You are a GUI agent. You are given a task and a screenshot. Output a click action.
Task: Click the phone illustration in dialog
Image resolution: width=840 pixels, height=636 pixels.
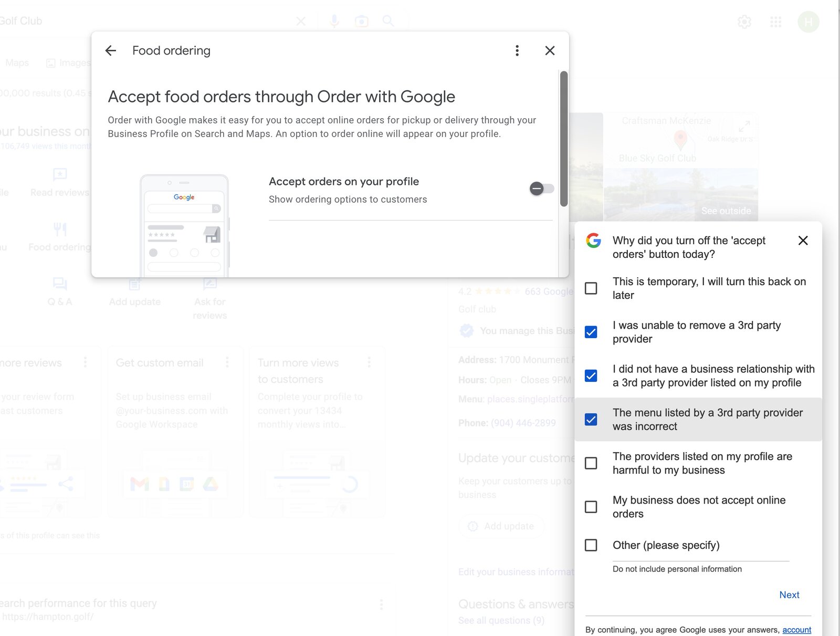pyautogui.click(x=184, y=225)
